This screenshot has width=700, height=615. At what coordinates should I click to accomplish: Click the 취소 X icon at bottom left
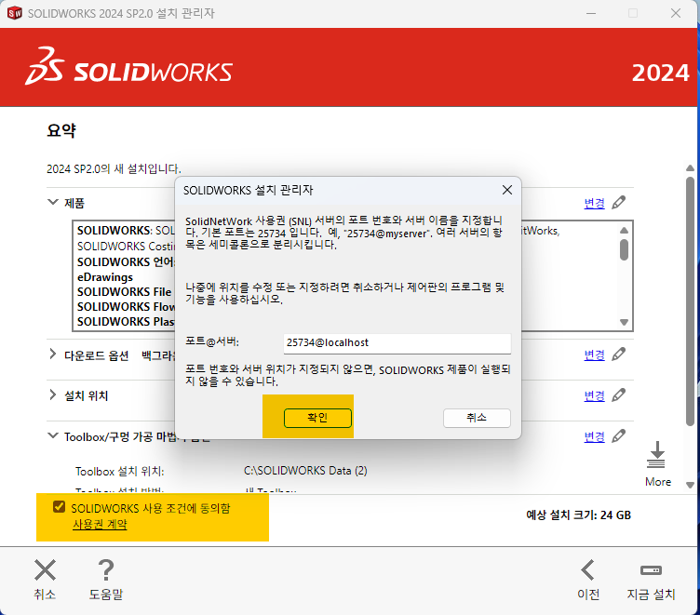pyautogui.click(x=45, y=570)
